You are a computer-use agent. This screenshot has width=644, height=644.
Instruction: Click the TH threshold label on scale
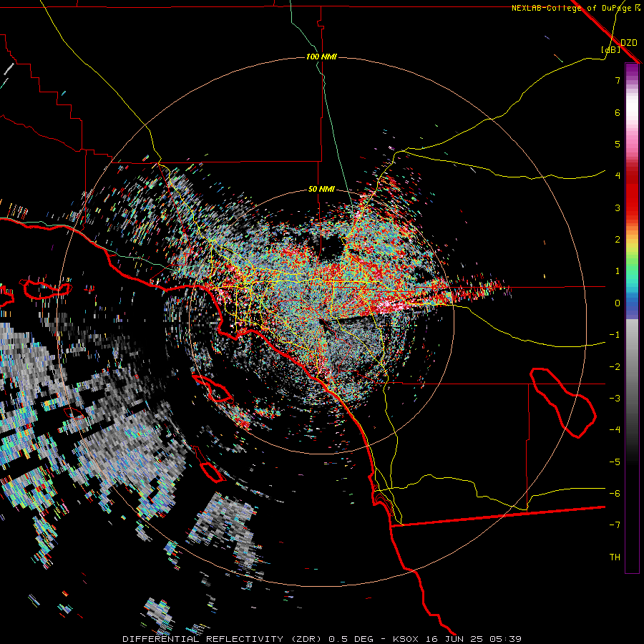coord(615,557)
